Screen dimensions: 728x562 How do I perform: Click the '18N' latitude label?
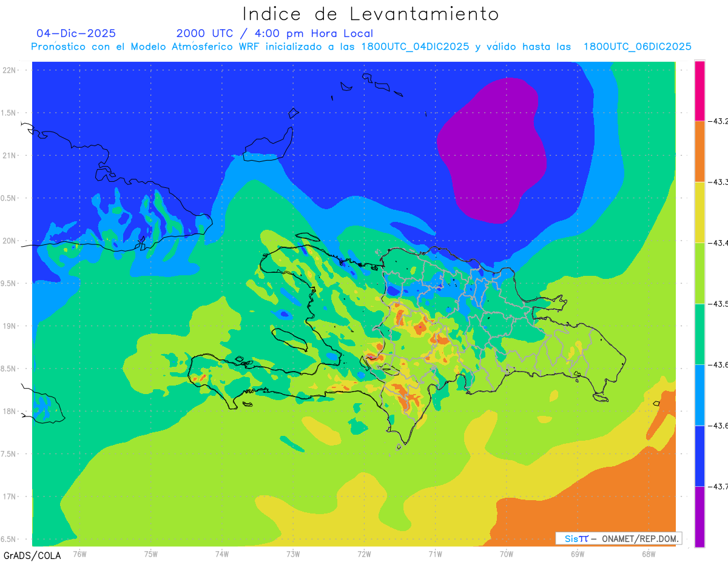point(10,411)
